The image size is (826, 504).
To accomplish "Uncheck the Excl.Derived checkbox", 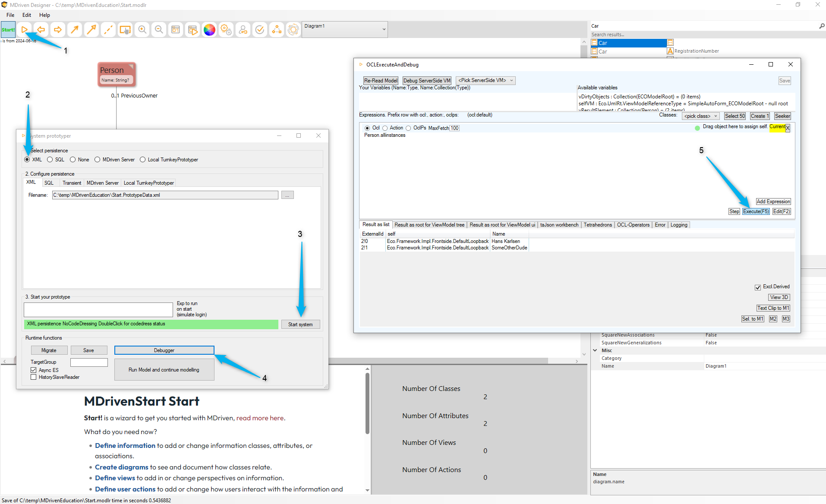I will 758,287.
